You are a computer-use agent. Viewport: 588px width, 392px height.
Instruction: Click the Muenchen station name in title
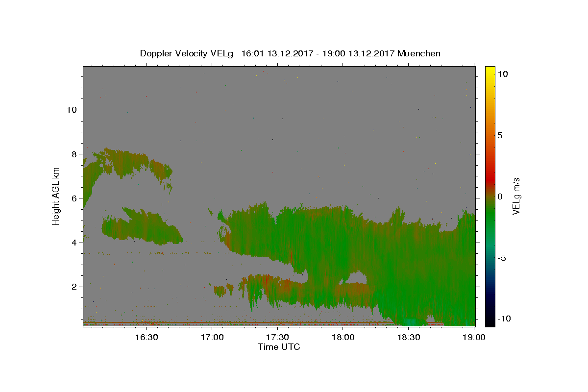tap(419, 53)
